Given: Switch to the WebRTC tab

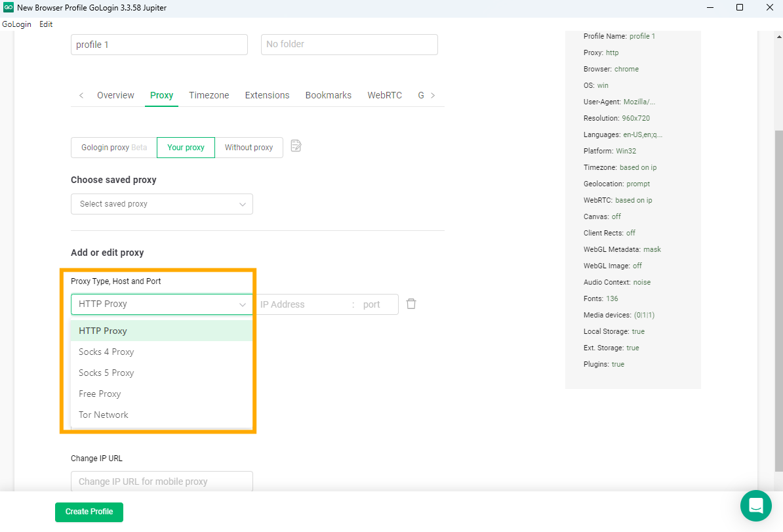Looking at the screenshot, I should pyautogui.click(x=384, y=95).
